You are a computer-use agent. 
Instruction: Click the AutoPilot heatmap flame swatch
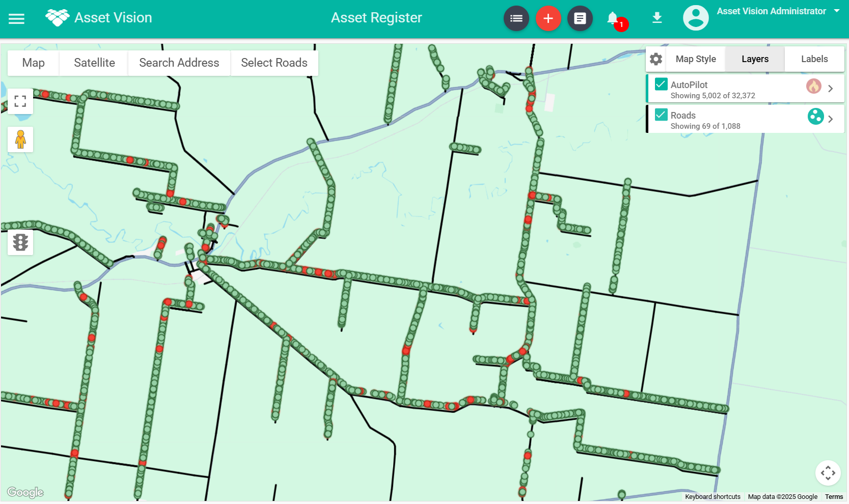coord(813,86)
